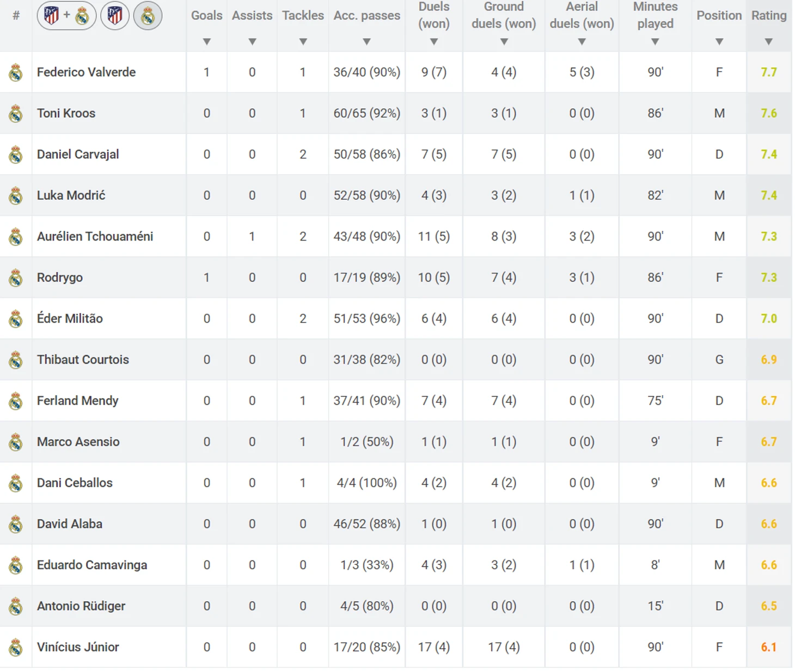Click the 5 (3) aerial duels cell
Image resolution: width=795 pixels, height=672 pixels.
[x=582, y=72]
